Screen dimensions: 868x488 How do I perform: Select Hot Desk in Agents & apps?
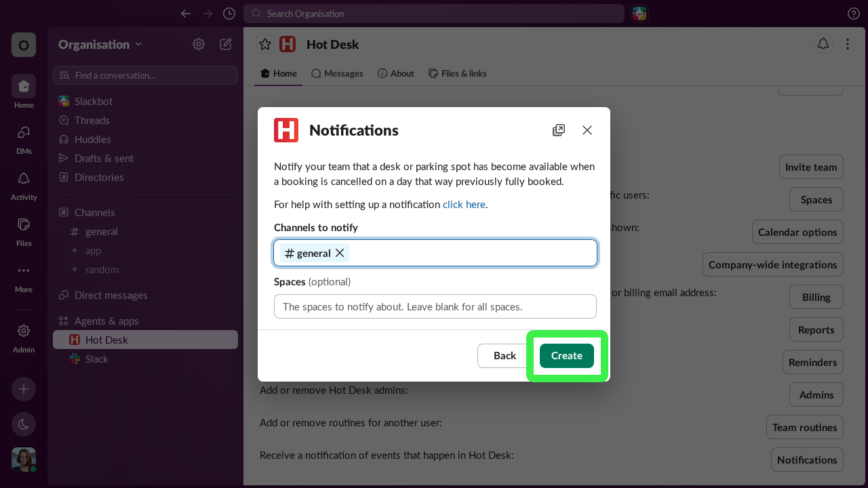coord(145,340)
